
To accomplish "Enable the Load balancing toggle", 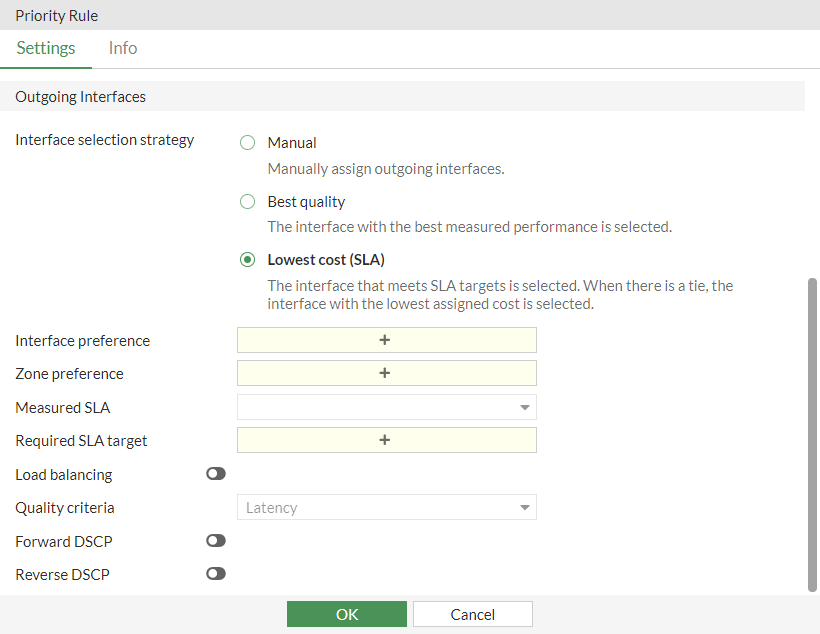I will (216, 474).
